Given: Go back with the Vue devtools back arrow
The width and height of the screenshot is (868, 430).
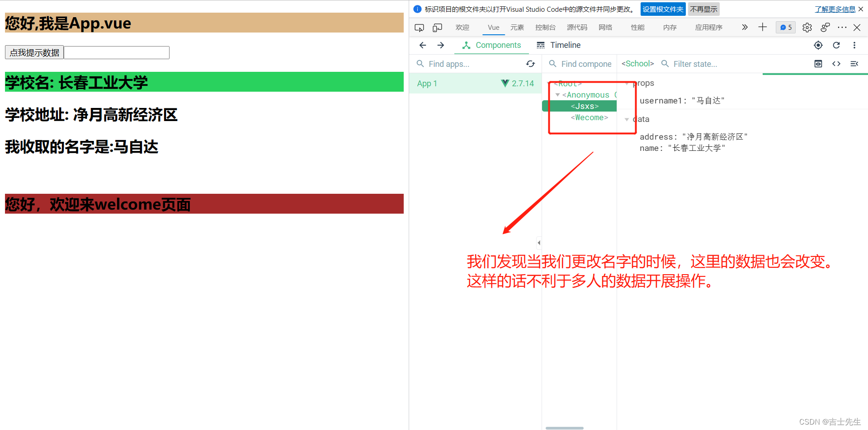Looking at the screenshot, I should [x=423, y=45].
